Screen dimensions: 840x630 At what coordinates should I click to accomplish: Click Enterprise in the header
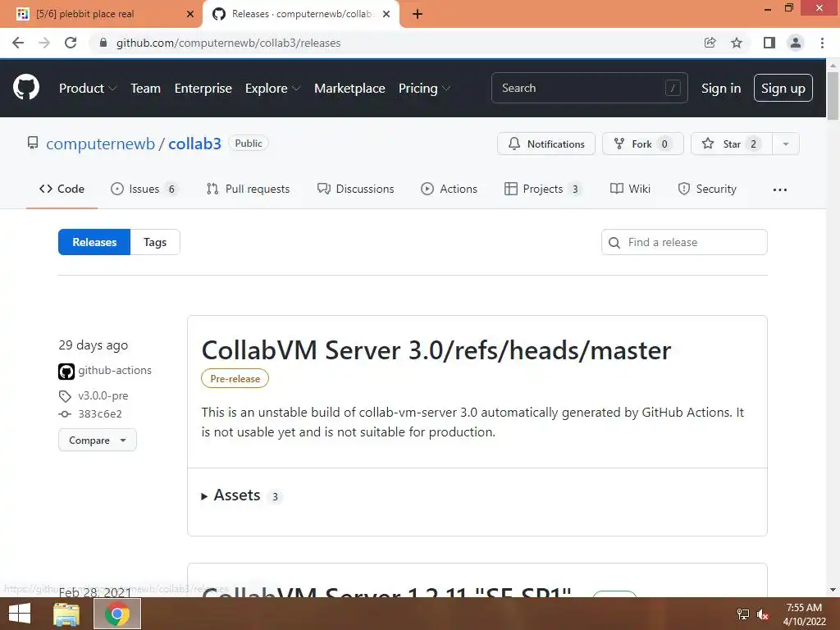click(x=203, y=89)
